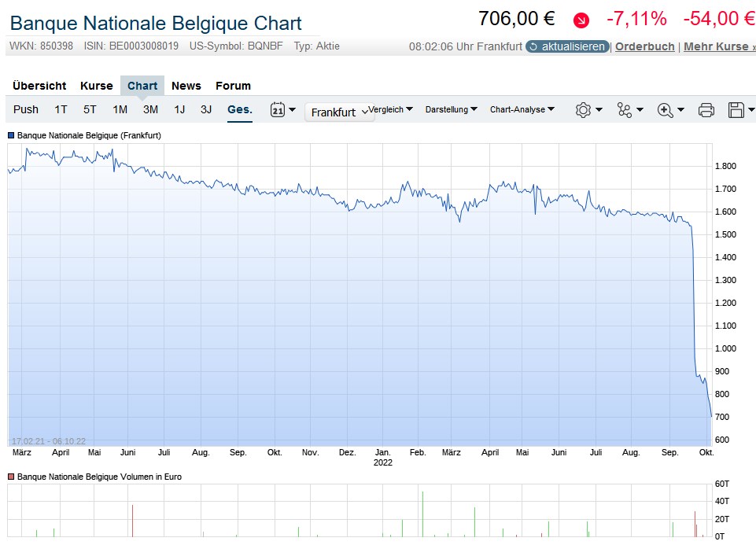Enable Push live updating mode
Screen dimensions: 756x545
click(26, 109)
